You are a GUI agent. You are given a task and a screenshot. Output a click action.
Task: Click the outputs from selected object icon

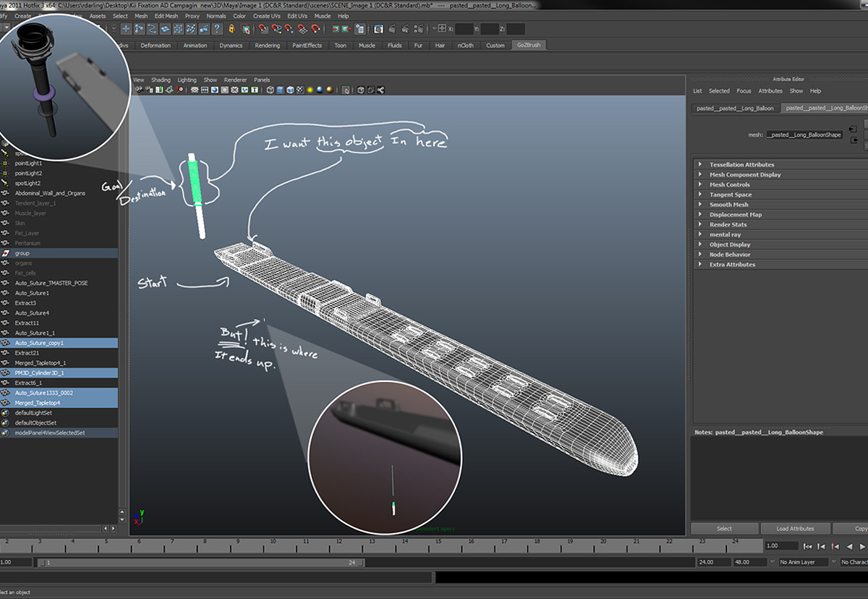[x=346, y=29]
